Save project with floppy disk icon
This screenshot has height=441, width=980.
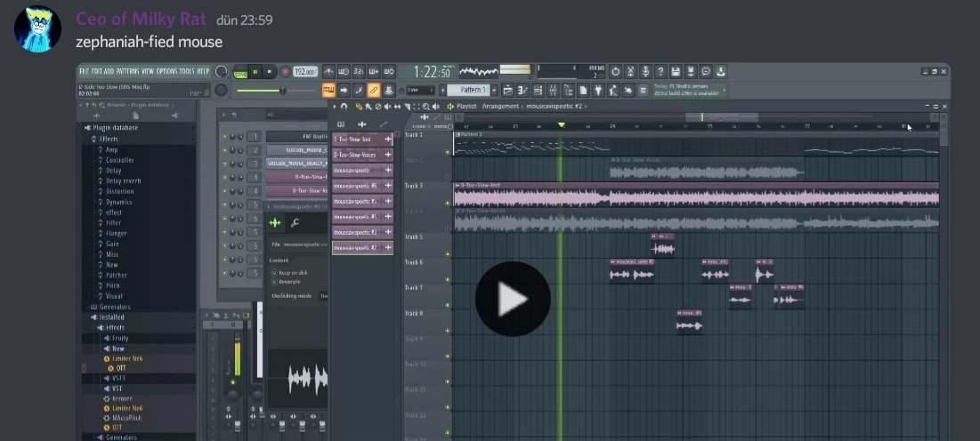[675, 72]
